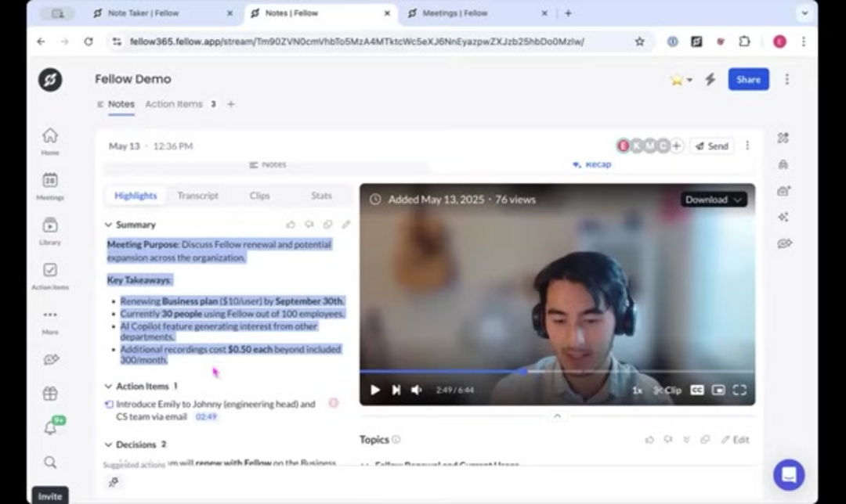This screenshot has width=846, height=504.
Task: Click the blue Share button
Action: click(748, 79)
